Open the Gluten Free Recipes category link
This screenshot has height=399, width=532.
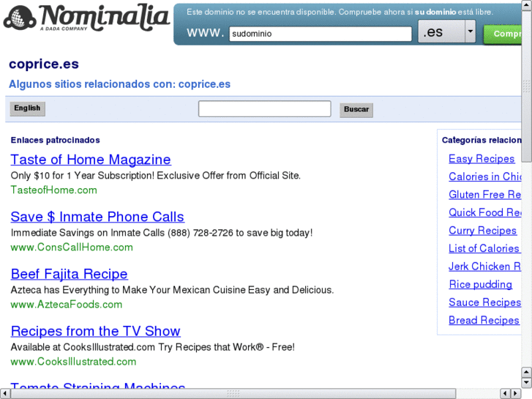click(x=485, y=195)
